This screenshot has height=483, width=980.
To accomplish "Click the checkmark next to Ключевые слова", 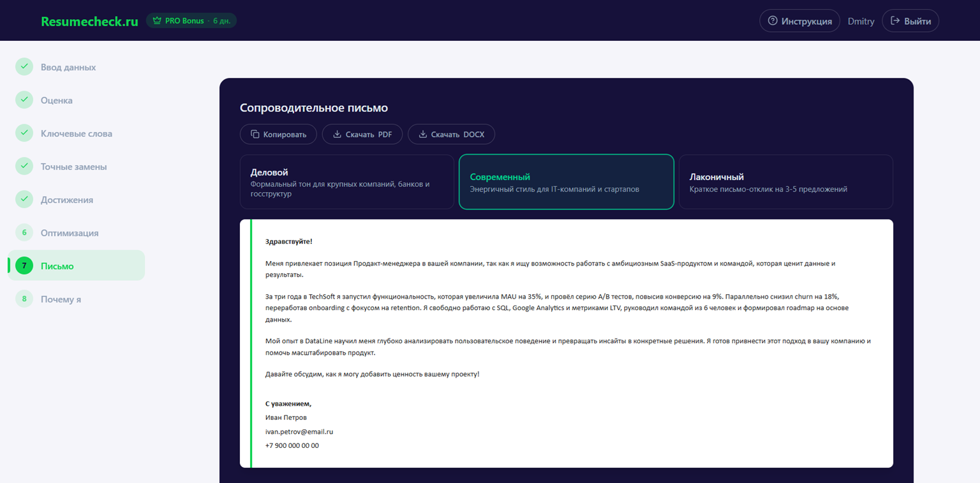I will (x=24, y=133).
